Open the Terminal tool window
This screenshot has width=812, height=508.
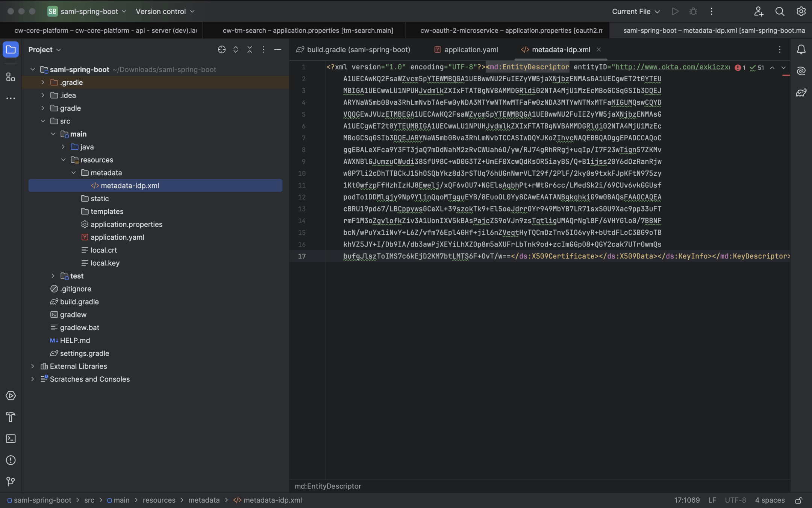point(11,439)
